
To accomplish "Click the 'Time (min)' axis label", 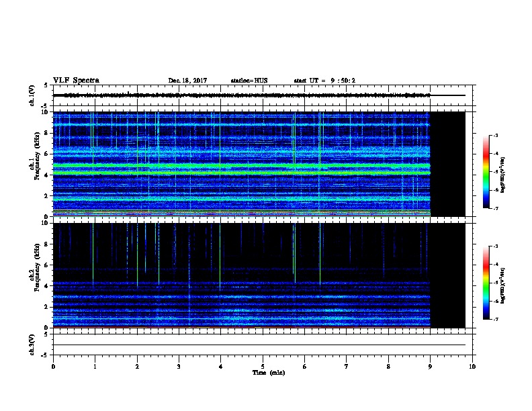I will point(269,373).
